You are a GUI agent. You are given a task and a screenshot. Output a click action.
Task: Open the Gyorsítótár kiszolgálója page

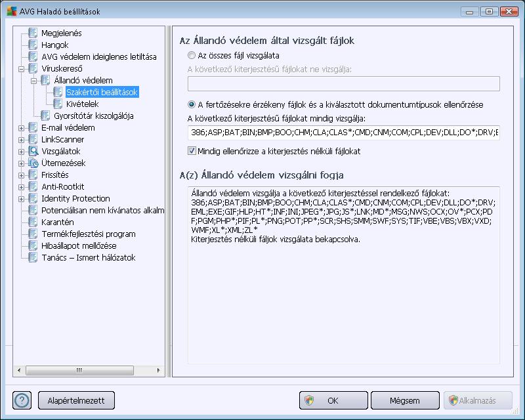pos(94,115)
